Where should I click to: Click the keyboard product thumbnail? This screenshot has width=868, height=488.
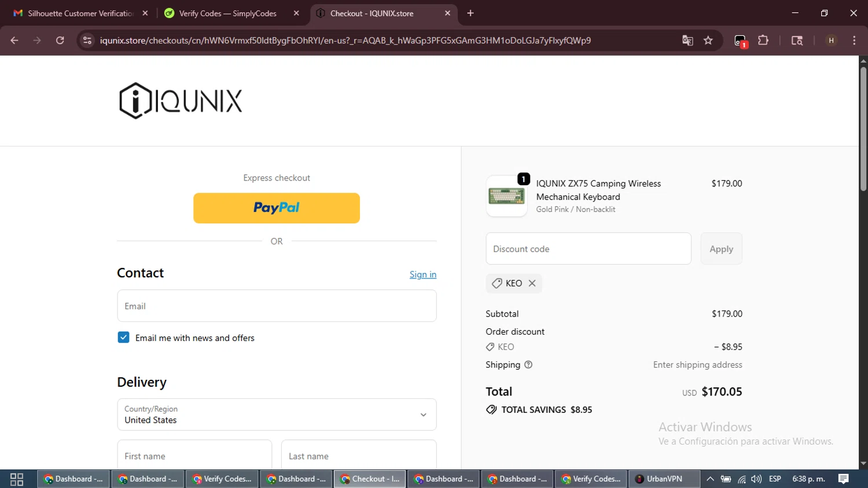[506, 196]
